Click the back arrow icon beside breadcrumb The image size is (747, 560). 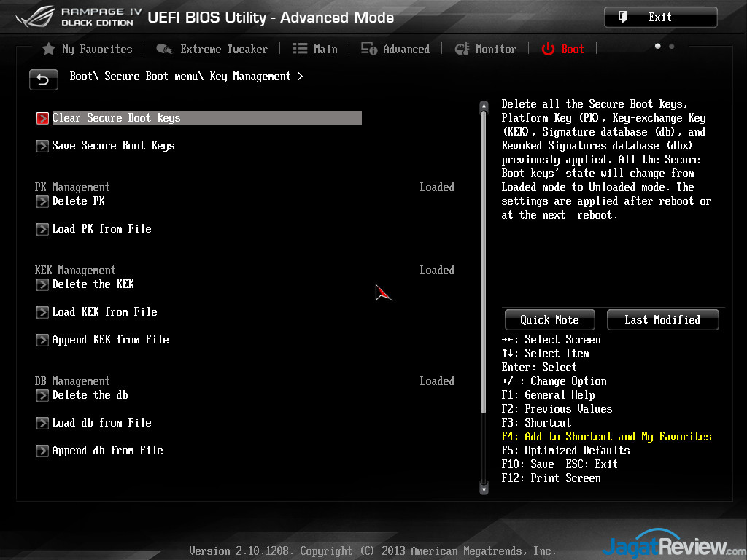pyautogui.click(x=43, y=79)
